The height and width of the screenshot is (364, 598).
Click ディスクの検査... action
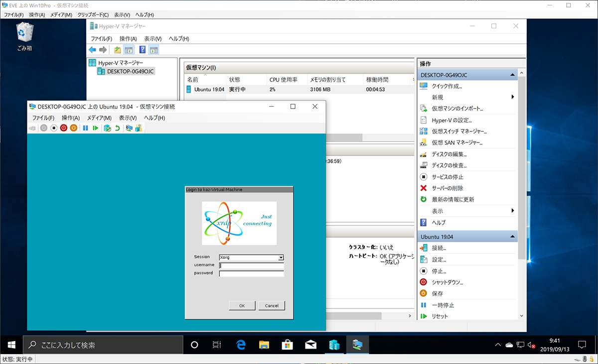point(449,165)
